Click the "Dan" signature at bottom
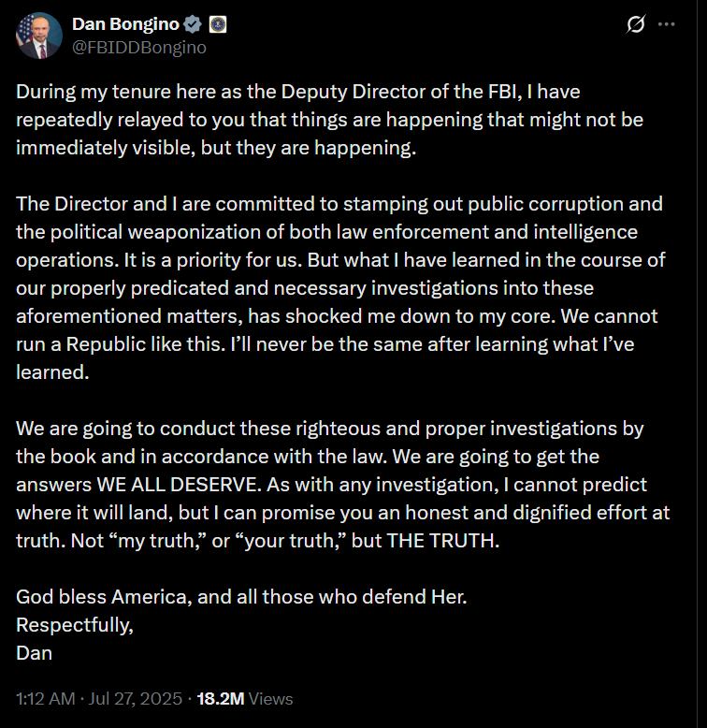The image size is (707, 728). 34,653
